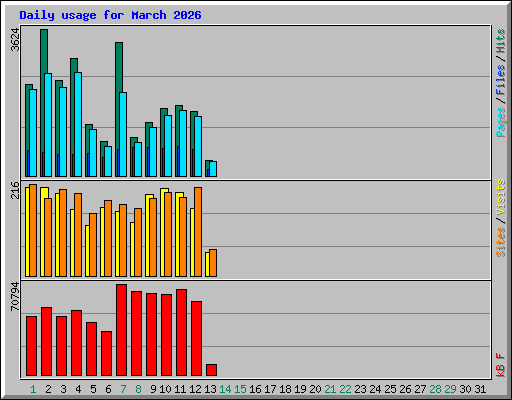The height and width of the screenshot is (400, 512).
Task: Click day 16 on the x-axis
Action: click(x=255, y=389)
